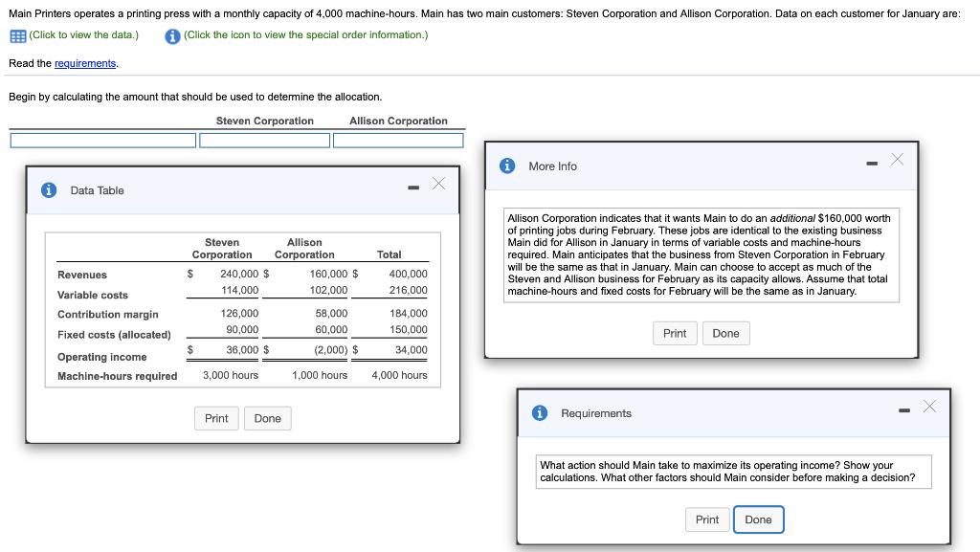Click the Requirements dialog info icon
The height and width of the screenshot is (552, 980).
(540, 412)
